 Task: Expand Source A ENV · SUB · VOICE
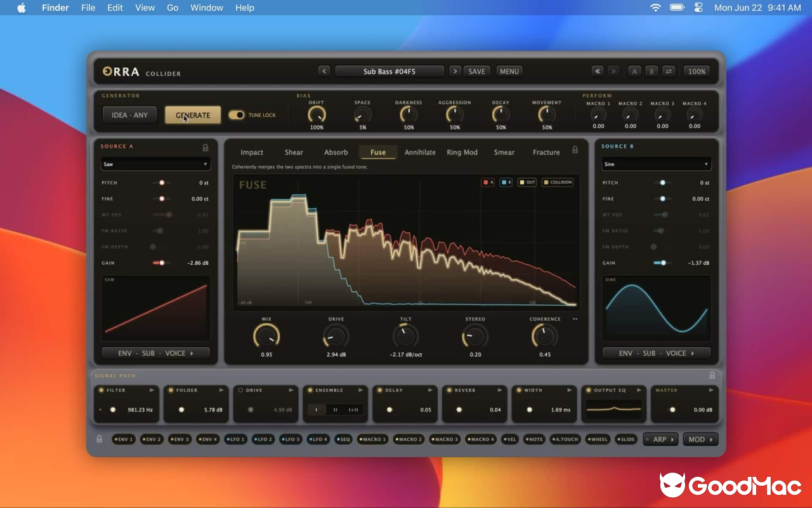(x=155, y=353)
